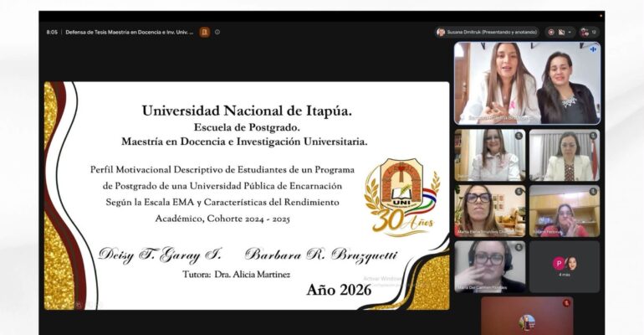
Task: Click mic-off icon on Marta Elena tile
Action: pyautogui.click(x=519, y=192)
